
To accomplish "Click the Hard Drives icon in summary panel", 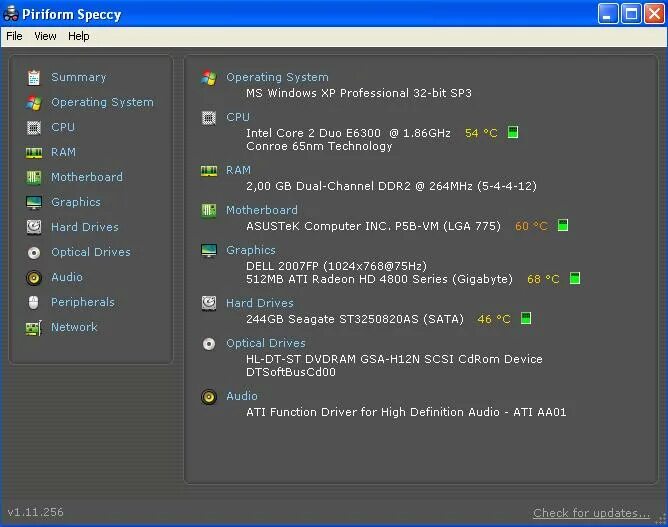I will (209, 303).
